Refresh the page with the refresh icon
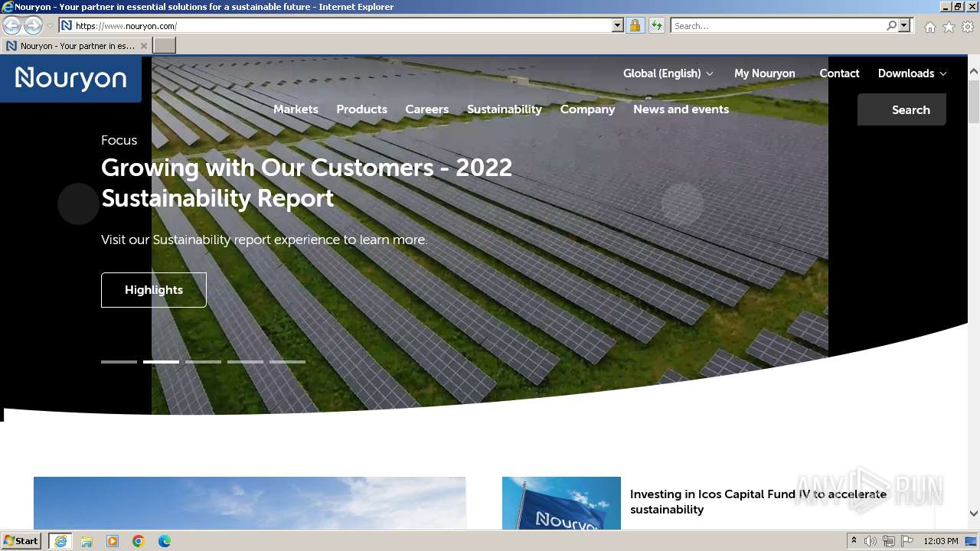 (x=656, y=26)
